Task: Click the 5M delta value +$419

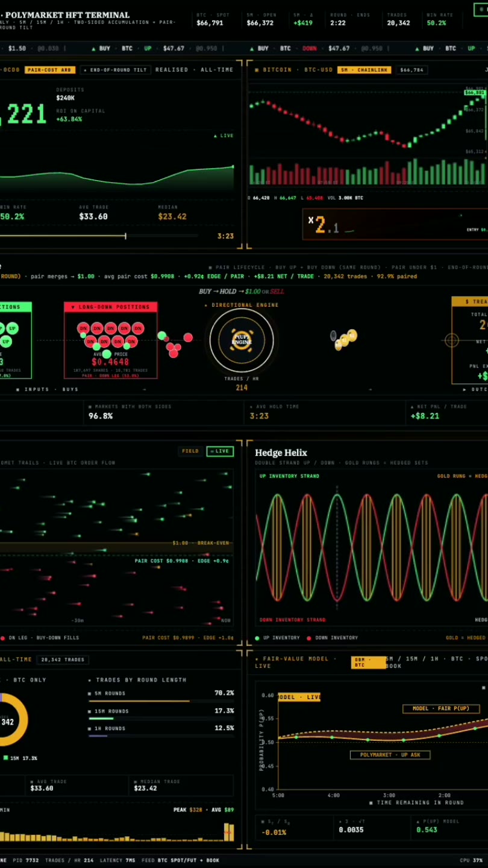Action: point(303,23)
